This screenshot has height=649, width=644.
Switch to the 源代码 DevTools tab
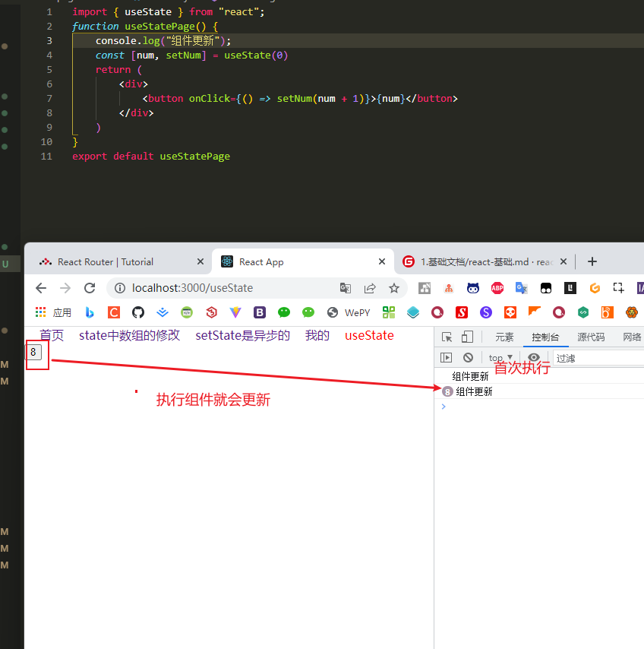pyautogui.click(x=591, y=337)
